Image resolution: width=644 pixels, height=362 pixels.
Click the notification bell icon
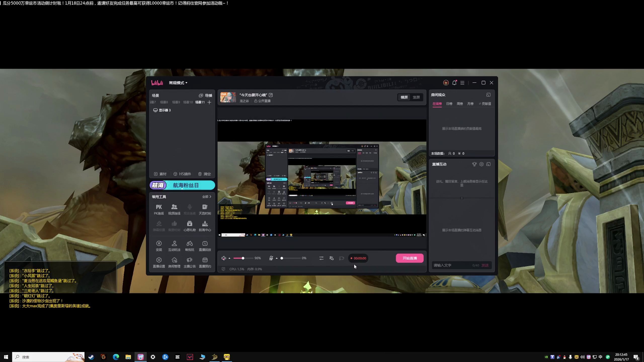click(x=454, y=83)
